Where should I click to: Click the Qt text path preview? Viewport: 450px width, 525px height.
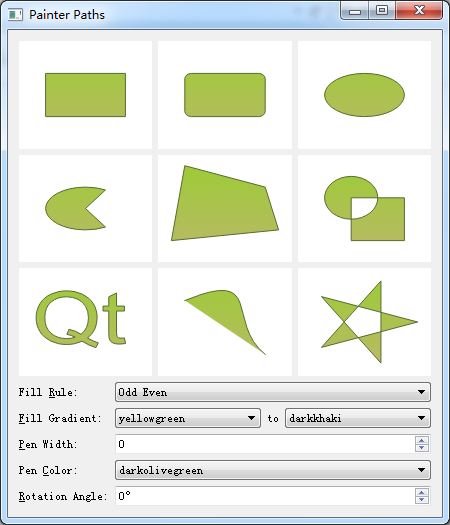[x=85, y=321]
